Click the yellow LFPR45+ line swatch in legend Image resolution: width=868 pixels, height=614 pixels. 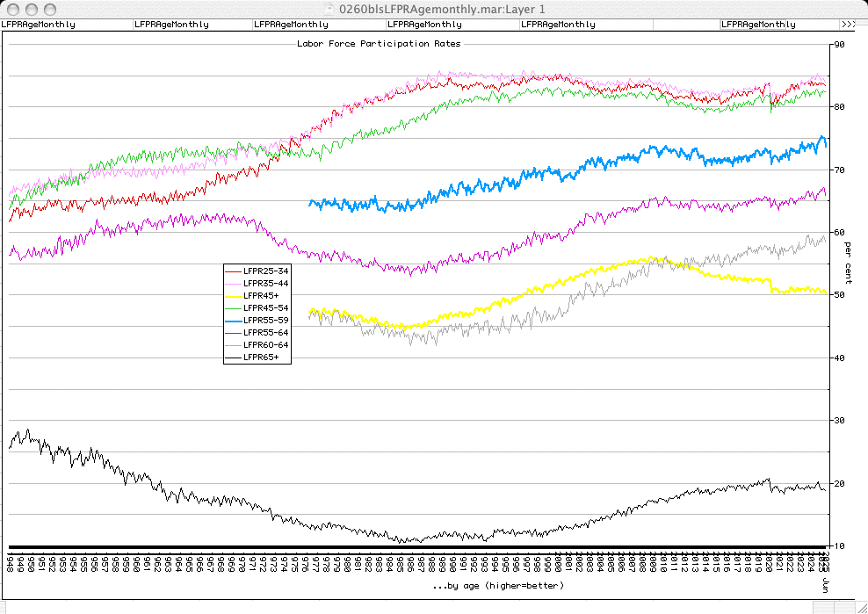pyautogui.click(x=234, y=296)
